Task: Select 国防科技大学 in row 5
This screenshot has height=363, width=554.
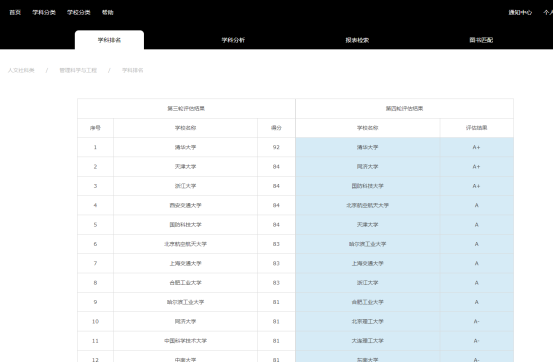Action: click(x=185, y=224)
